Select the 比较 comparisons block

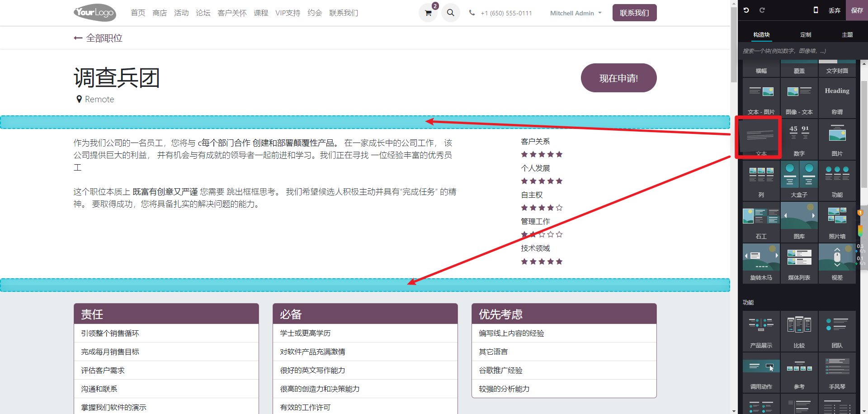[x=799, y=331]
